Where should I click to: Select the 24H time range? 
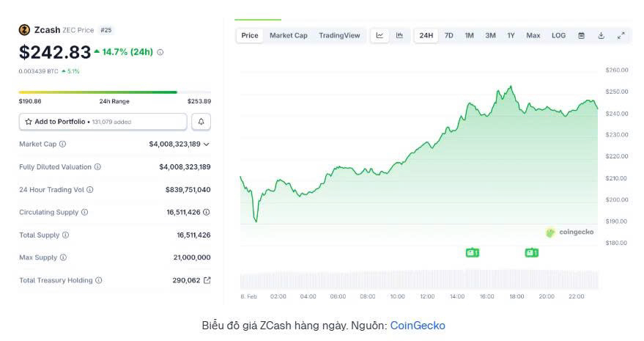click(426, 36)
